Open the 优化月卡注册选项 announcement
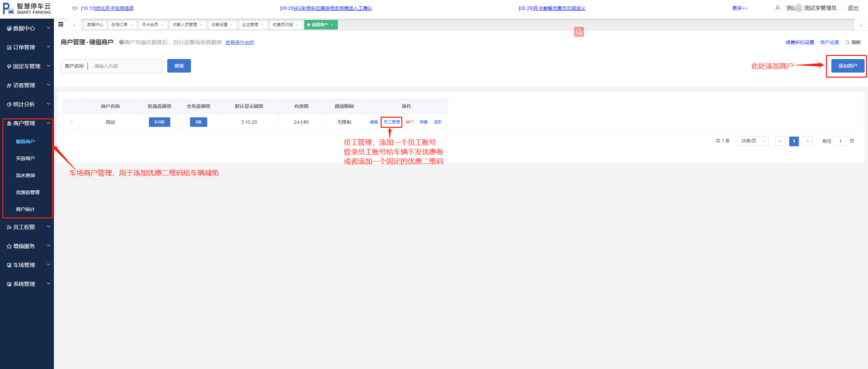This screenshot has width=868, height=369. point(107,8)
